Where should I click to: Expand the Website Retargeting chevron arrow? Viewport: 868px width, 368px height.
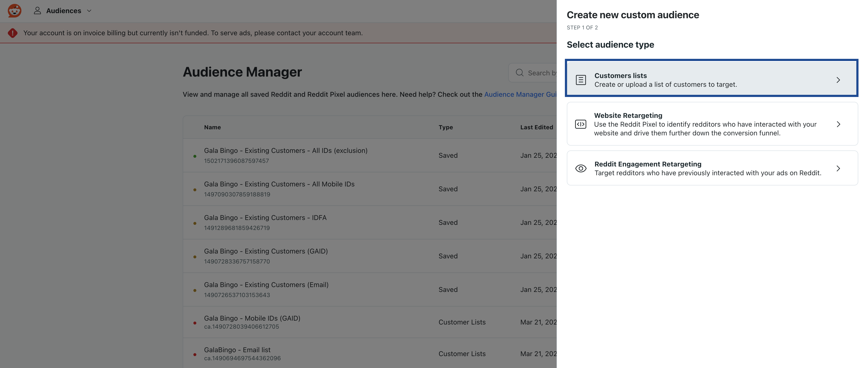pyautogui.click(x=838, y=124)
